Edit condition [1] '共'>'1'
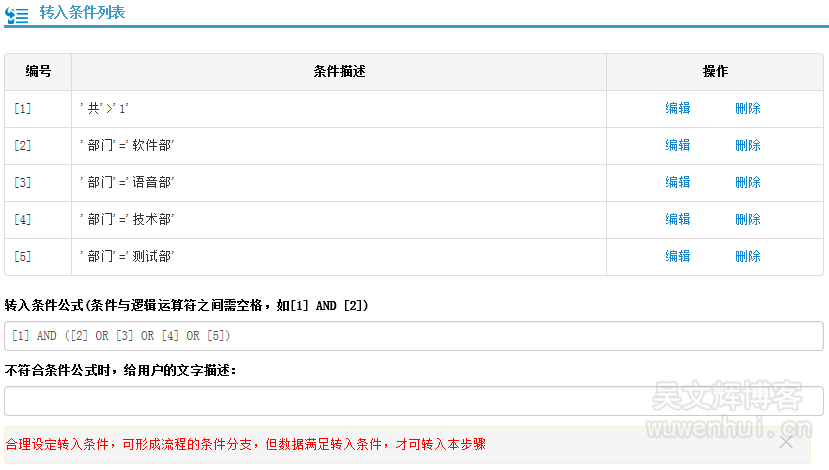Viewport: 829px width, 470px height. click(x=678, y=108)
